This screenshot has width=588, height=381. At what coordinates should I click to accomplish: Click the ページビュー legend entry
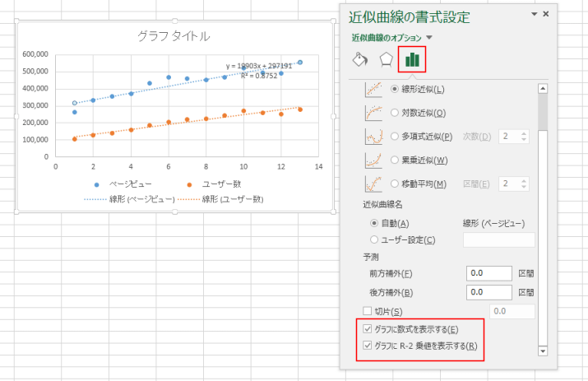(x=123, y=184)
